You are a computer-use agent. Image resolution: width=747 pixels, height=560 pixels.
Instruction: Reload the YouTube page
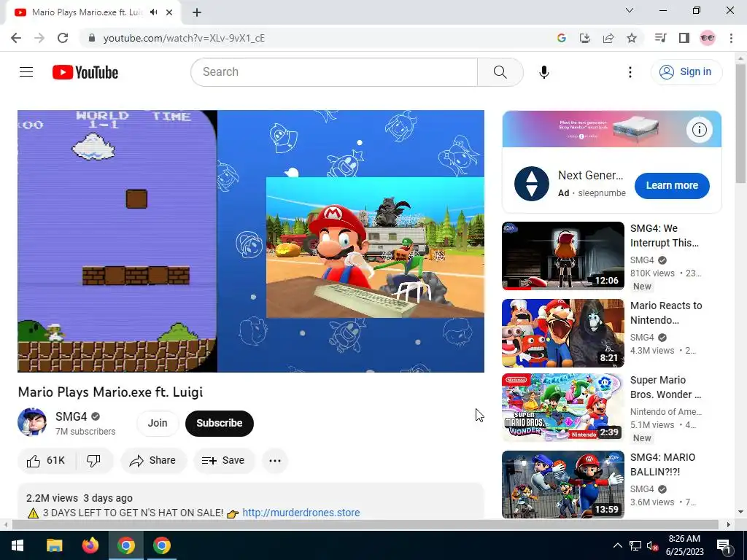coord(63,38)
